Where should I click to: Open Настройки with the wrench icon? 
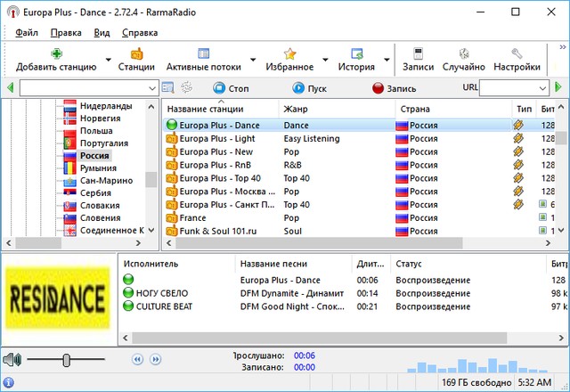517,53
